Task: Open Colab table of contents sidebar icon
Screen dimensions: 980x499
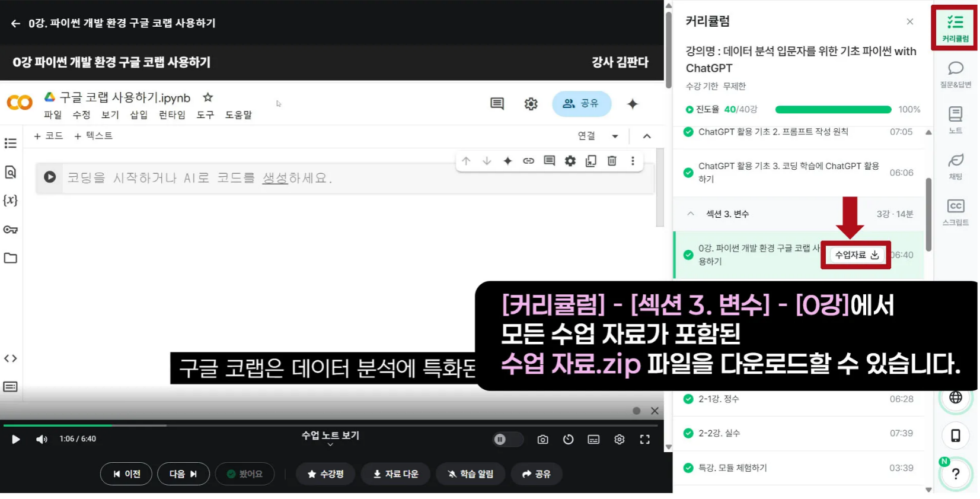Action: pyautogui.click(x=10, y=143)
